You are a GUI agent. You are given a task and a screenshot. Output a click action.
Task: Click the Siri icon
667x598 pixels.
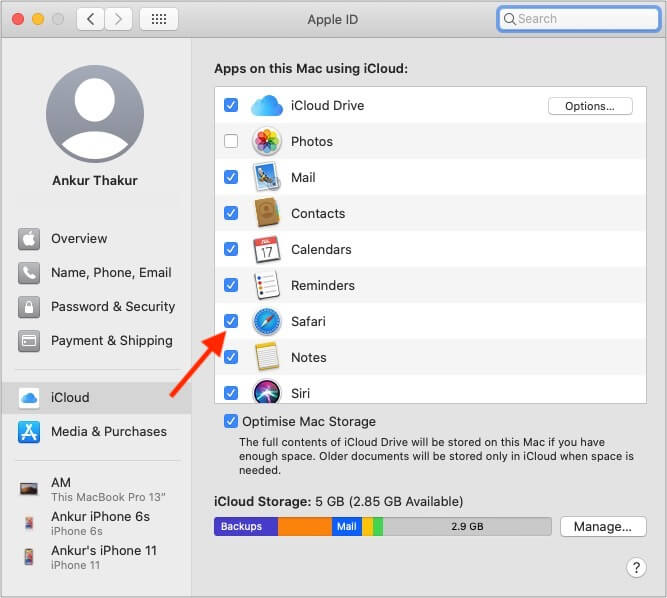click(267, 392)
